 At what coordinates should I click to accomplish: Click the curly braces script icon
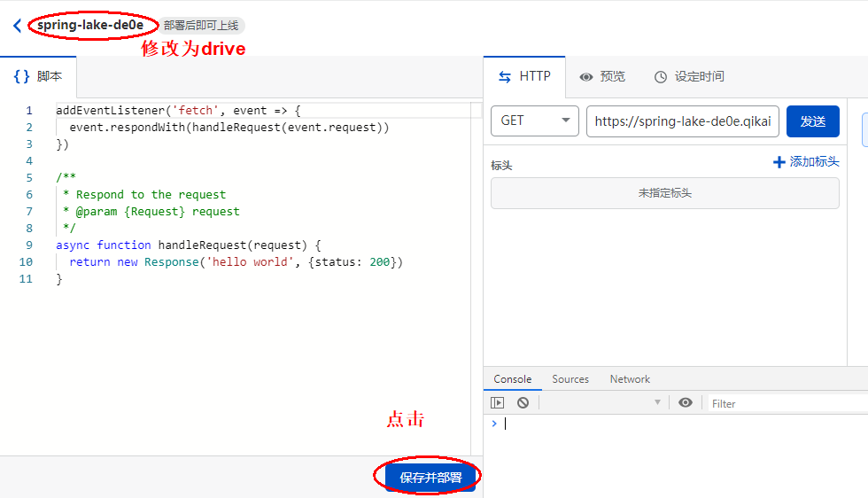tap(21, 76)
